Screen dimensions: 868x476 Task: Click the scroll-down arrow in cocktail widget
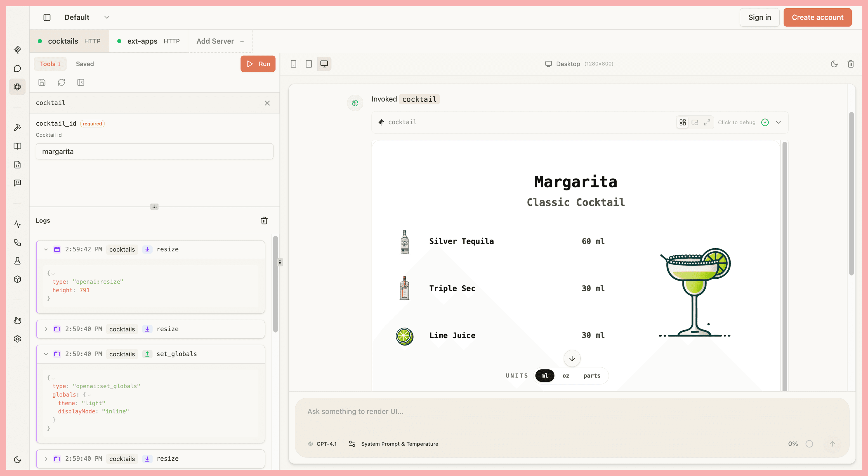pyautogui.click(x=572, y=359)
